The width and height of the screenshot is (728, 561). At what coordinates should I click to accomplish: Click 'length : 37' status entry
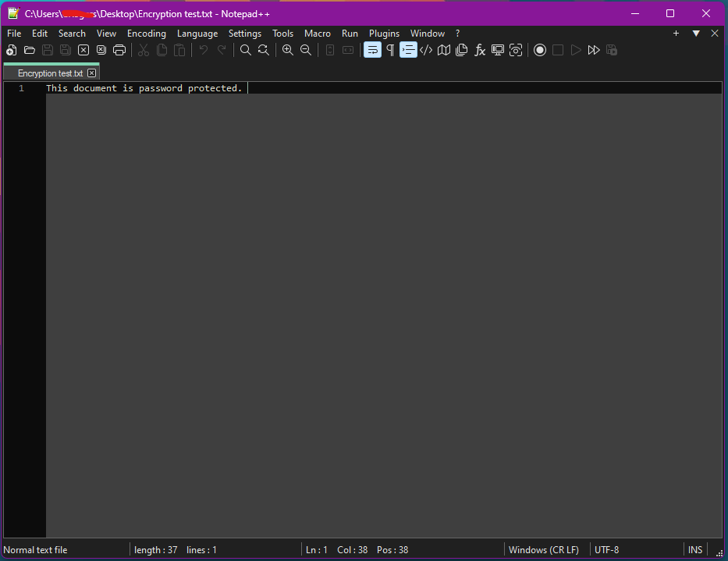155,550
